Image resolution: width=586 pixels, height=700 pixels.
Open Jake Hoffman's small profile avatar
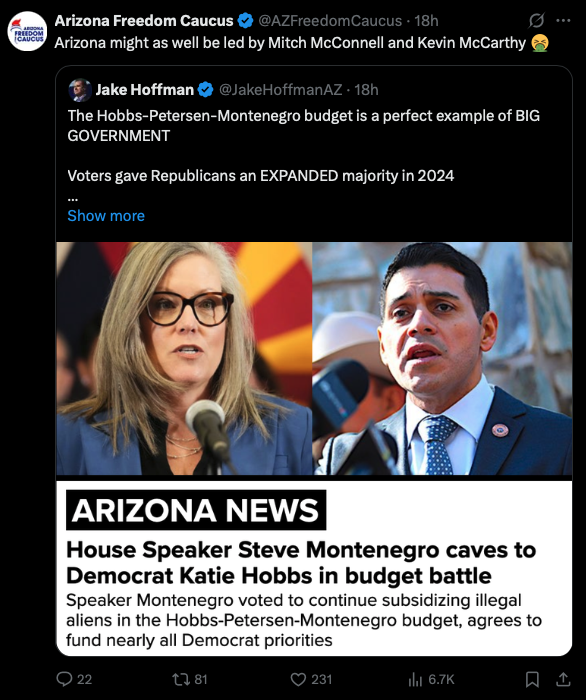click(x=80, y=90)
